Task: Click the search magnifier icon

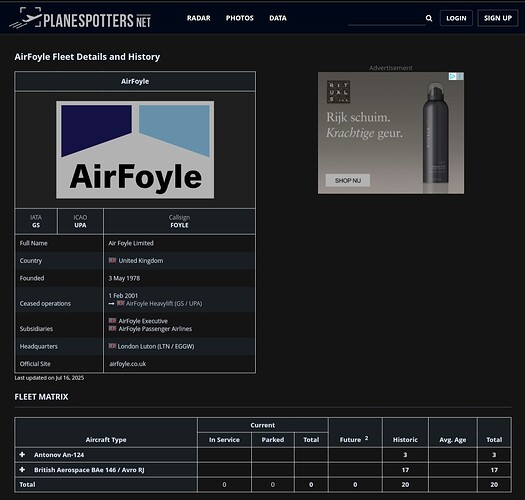Action: (x=429, y=18)
